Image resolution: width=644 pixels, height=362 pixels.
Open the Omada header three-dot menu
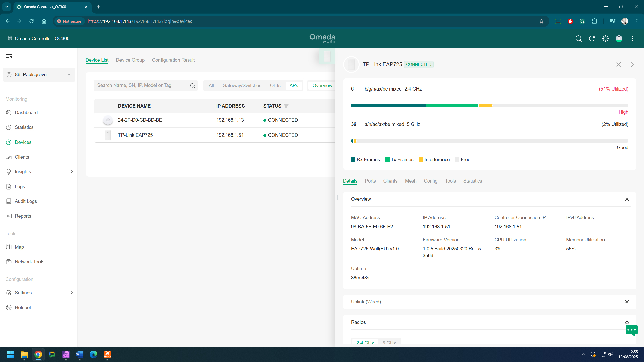coord(632,38)
